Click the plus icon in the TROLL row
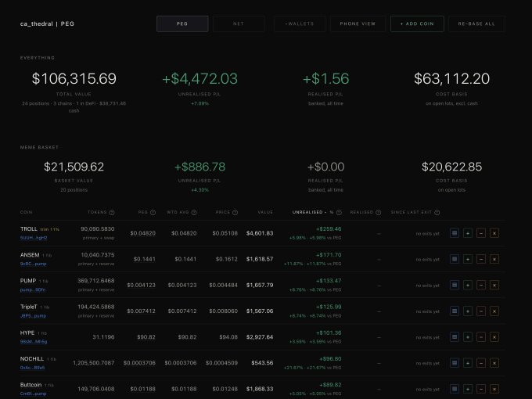 [x=468, y=233]
